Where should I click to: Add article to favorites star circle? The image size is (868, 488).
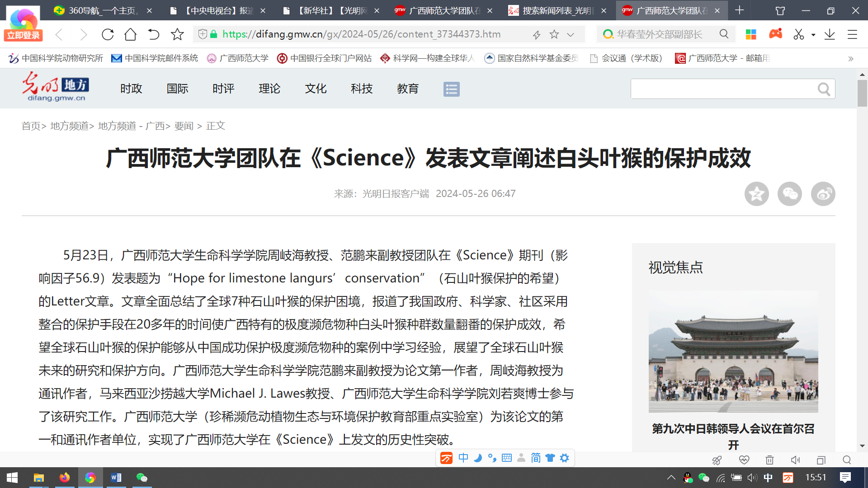tap(756, 194)
